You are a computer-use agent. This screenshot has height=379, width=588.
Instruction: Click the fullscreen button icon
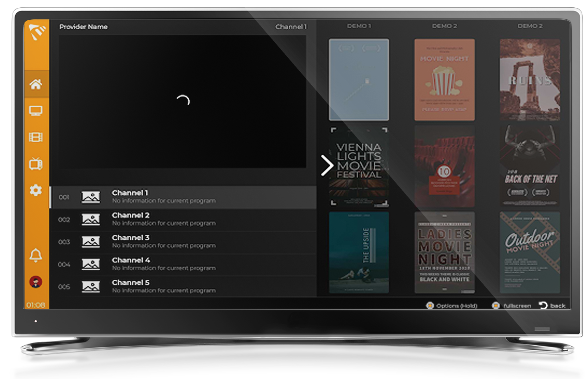pyautogui.click(x=496, y=306)
